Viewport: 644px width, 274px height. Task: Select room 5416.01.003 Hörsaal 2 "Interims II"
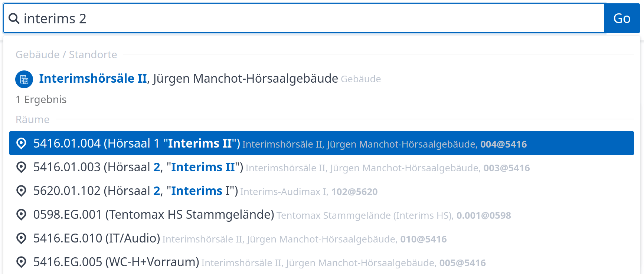click(321, 167)
